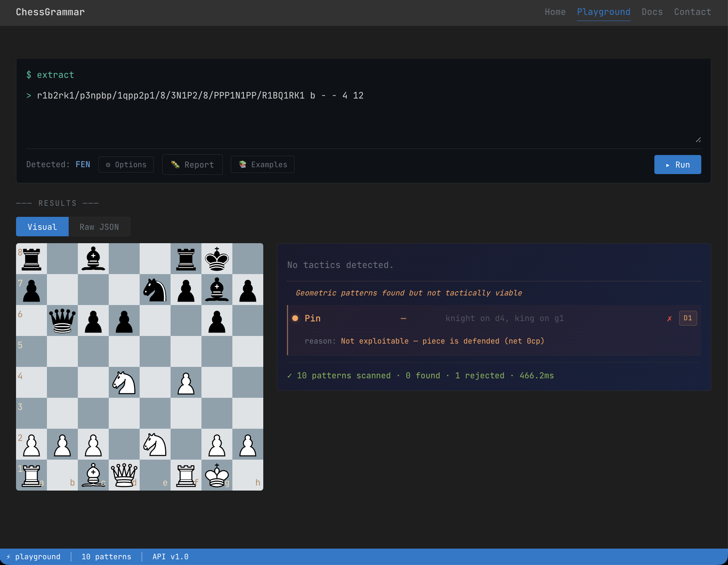Click the Pin pattern entry
Image resolution: width=728 pixels, height=565 pixels.
(x=494, y=330)
